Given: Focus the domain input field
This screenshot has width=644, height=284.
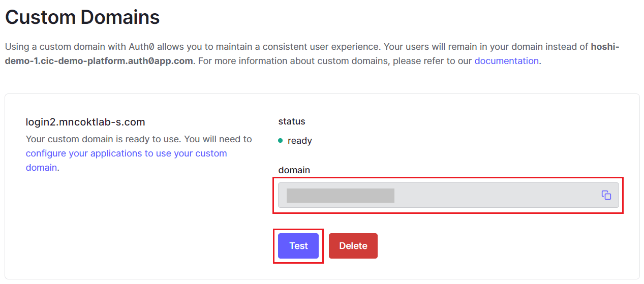Looking at the screenshot, I should [x=488, y=195].
